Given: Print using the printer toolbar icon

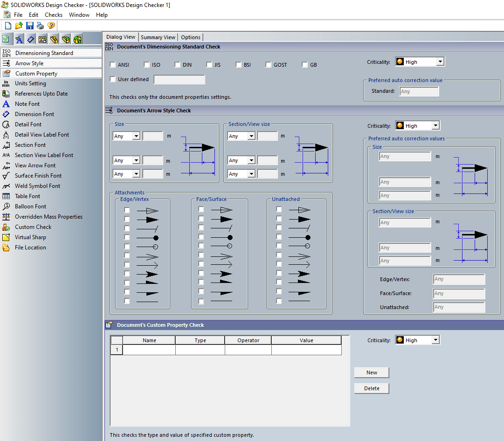Looking at the screenshot, I should (40, 26).
